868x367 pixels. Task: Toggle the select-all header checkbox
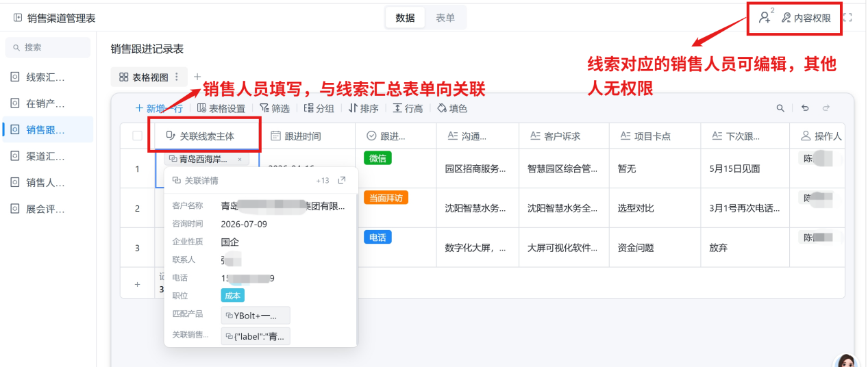point(137,136)
